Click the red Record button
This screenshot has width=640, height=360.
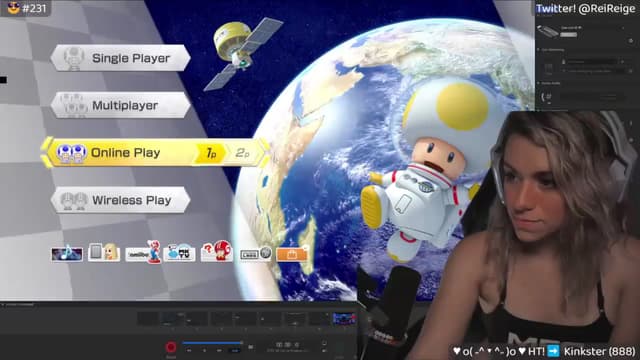click(x=171, y=347)
